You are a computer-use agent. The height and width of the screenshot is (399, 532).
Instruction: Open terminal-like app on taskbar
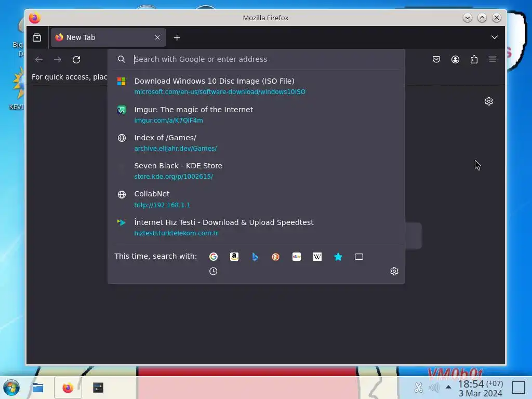pyautogui.click(x=98, y=388)
